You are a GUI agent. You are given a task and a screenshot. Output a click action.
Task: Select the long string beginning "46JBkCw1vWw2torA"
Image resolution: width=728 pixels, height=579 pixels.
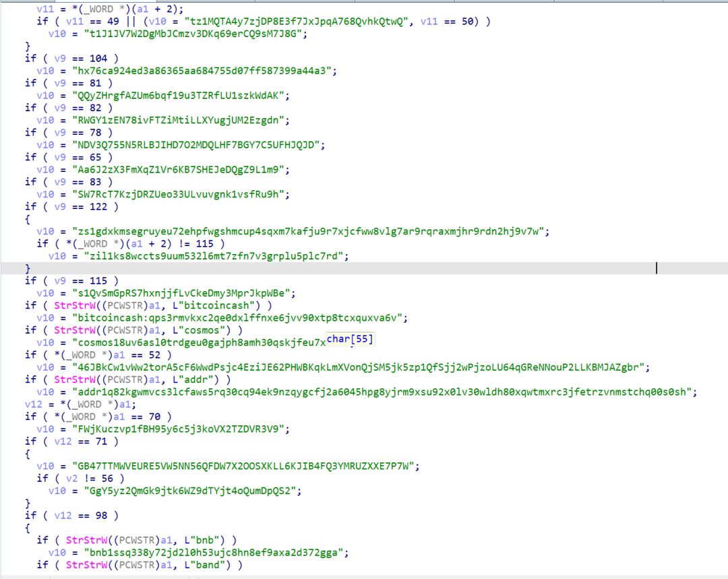coord(359,367)
